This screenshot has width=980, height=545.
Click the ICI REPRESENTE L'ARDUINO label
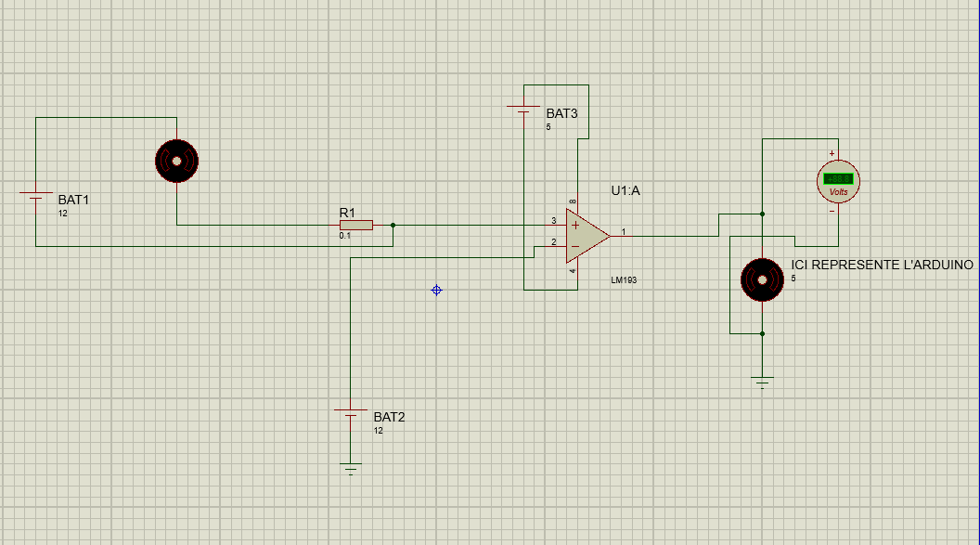point(882,265)
